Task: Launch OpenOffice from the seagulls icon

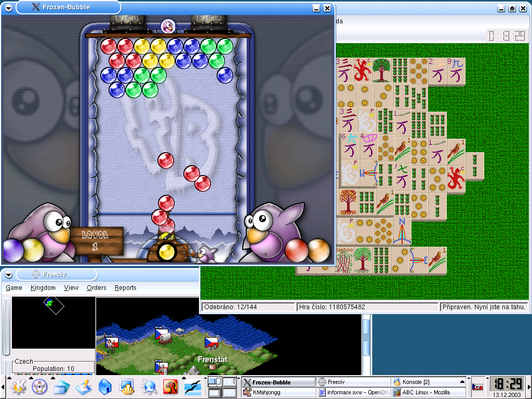Action: 193,387
